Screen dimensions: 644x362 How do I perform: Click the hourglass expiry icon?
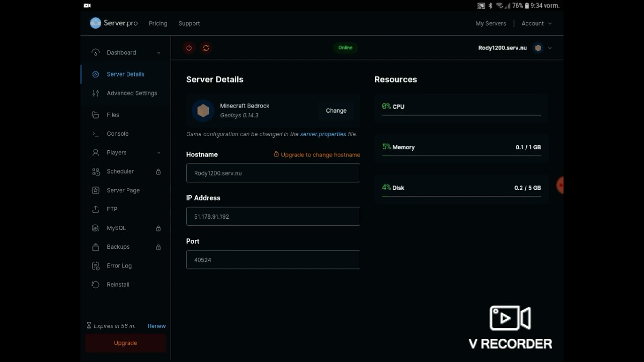pos(89,326)
